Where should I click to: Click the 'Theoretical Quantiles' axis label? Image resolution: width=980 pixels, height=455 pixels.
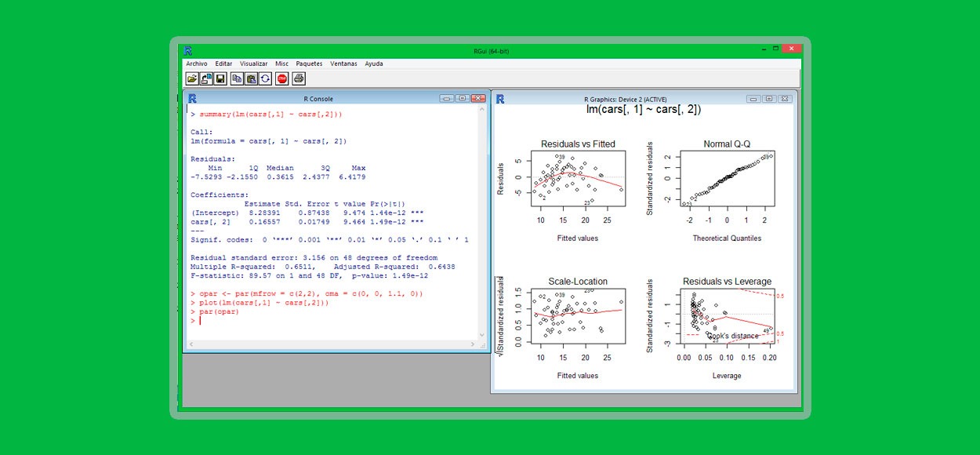(x=727, y=238)
